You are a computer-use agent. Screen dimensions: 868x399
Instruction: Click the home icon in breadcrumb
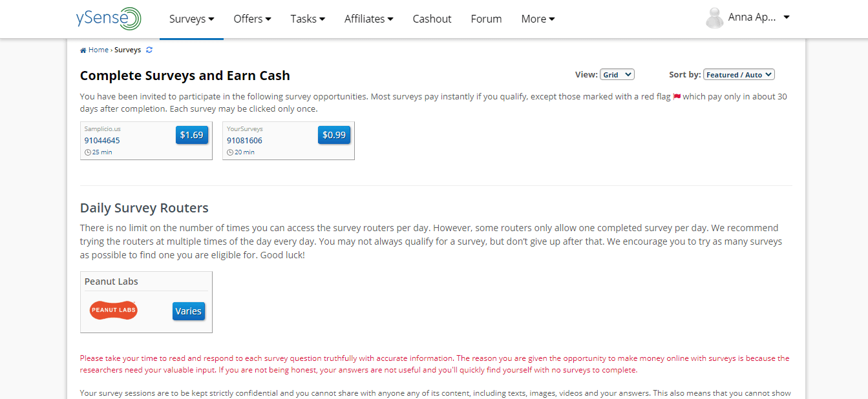point(83,50)
